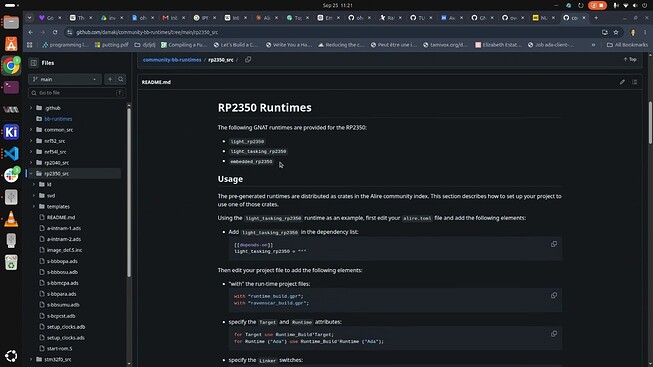This screenshot has height=367, width=653.
Task: Open Terminal from the dock
Action: [x=11, y=87]
